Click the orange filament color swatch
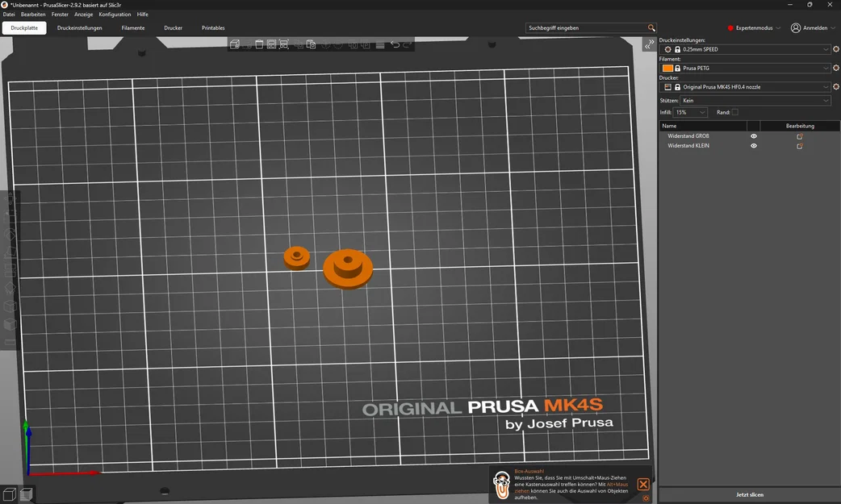 [667, 68]
